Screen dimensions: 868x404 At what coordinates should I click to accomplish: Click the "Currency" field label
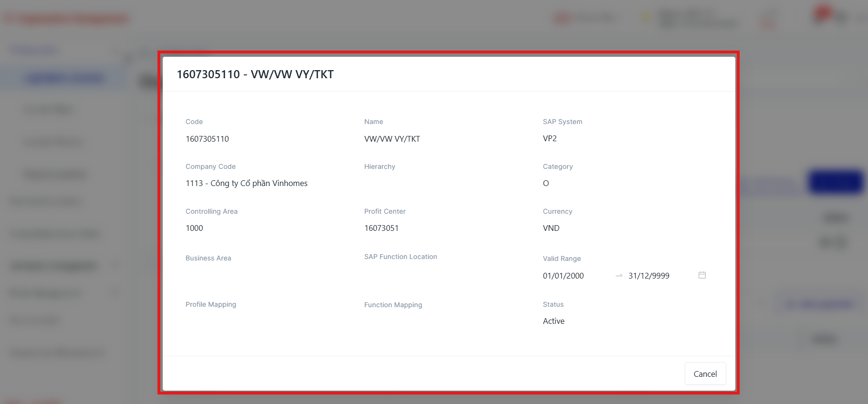click(557, 211)
